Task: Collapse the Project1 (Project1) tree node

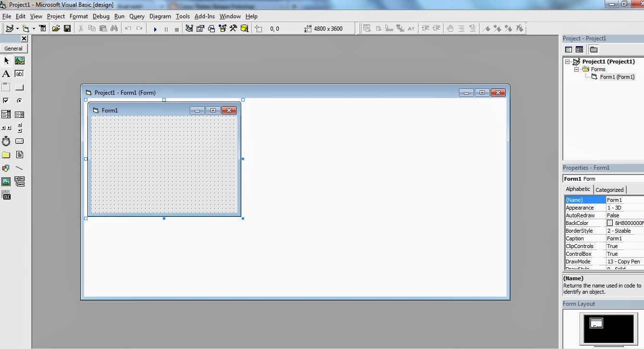Action: pos(568,62)
